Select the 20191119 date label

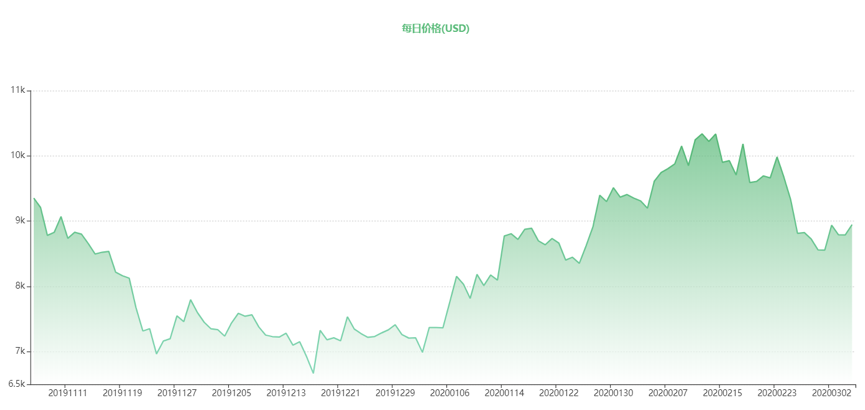[122, 393]
